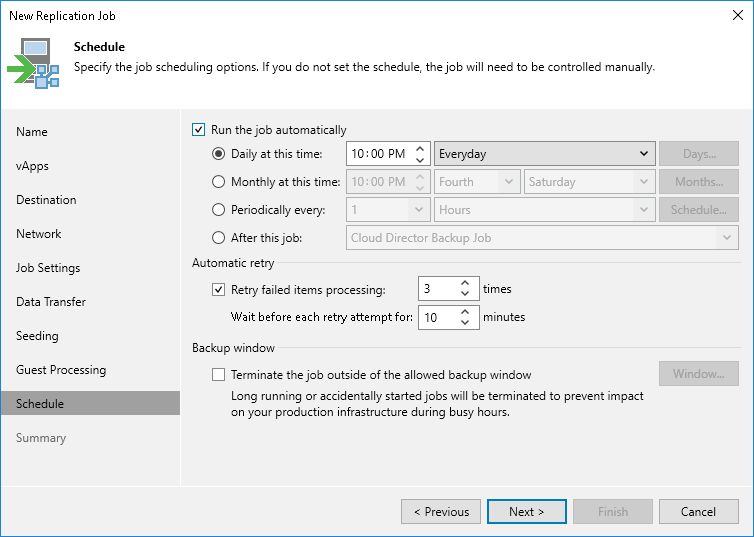Enable Terminate job outside backup window

point(219,374)
